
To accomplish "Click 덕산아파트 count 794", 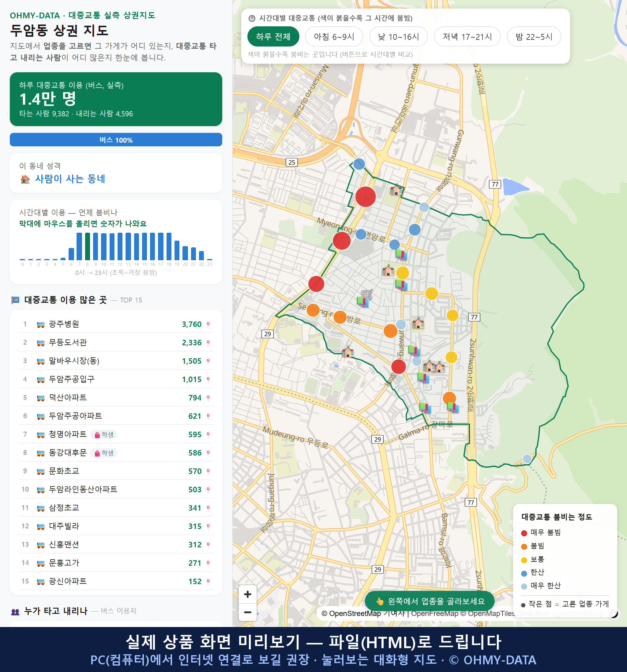I will coord(195,398).
